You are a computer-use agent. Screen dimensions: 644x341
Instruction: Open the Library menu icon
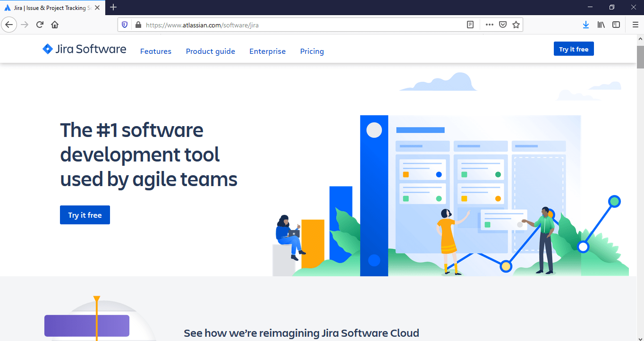tap(601, 25)
